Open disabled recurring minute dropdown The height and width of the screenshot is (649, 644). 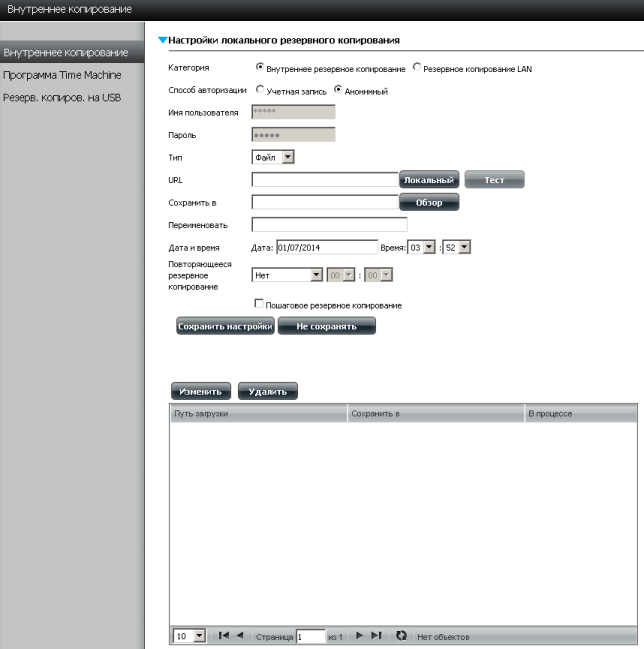378,275
